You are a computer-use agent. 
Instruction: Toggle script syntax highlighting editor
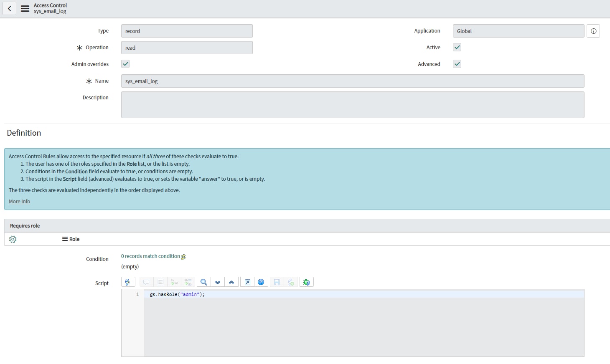(x=128, y=282)
